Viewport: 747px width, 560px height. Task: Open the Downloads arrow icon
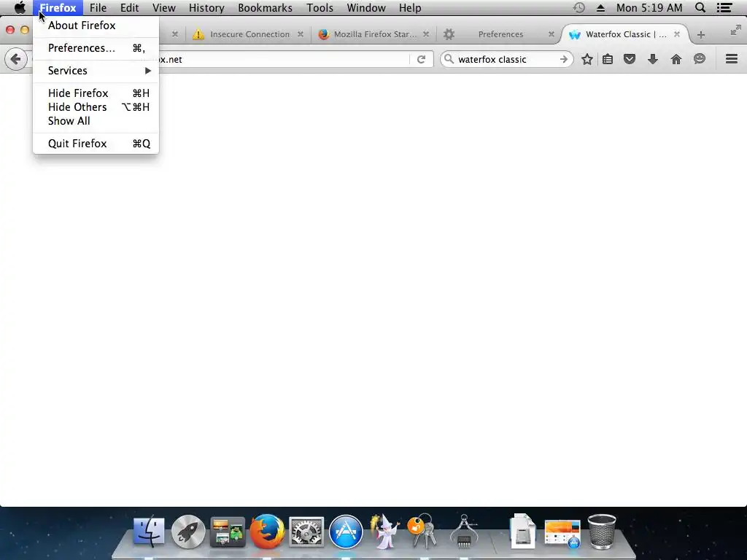click(x=653, y=59)
